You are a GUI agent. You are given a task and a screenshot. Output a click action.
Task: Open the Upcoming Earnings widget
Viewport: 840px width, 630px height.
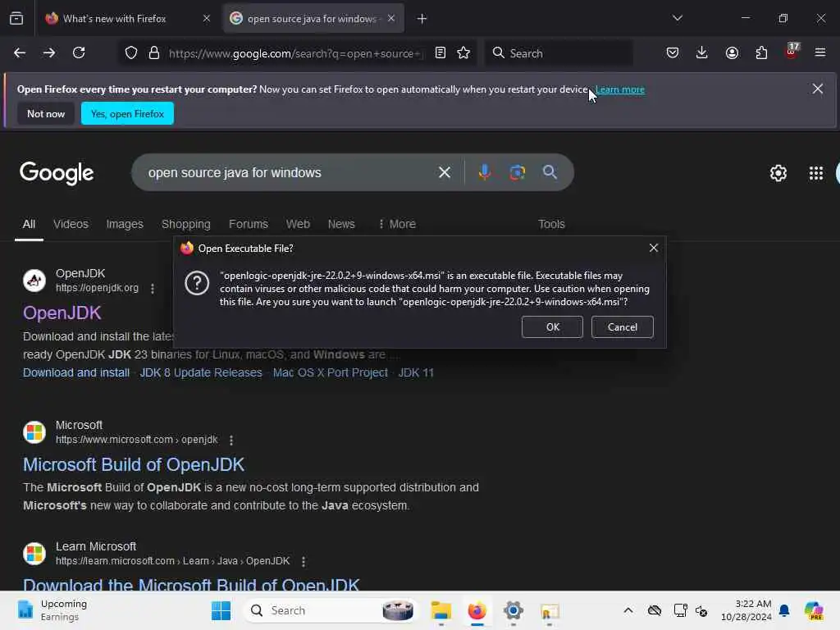coord(52,610)
